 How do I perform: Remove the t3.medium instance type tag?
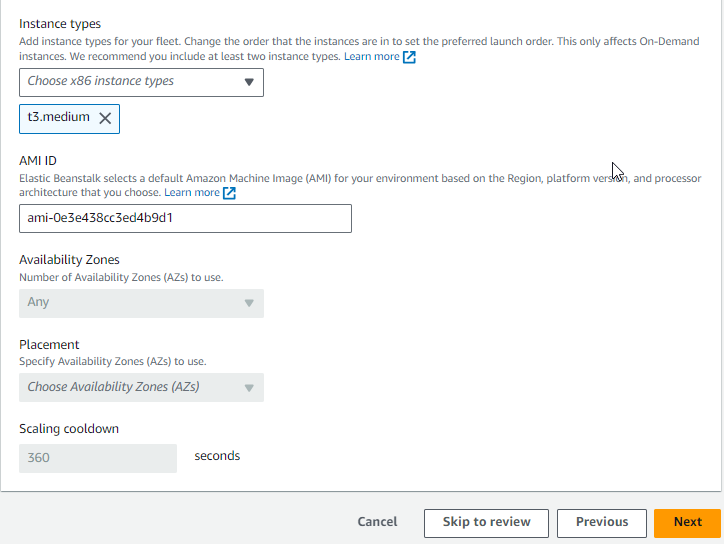105,118
